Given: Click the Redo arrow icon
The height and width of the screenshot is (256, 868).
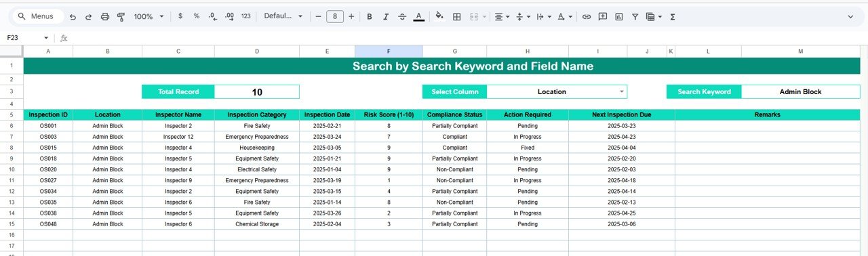Looking at the screenshot, I should (88, 16).
